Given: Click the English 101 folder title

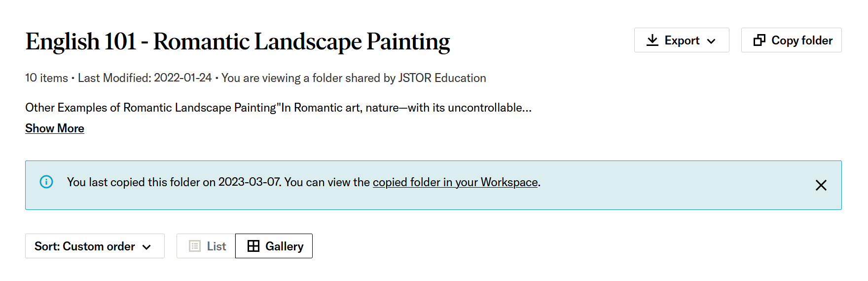Looking at the screenshot, I should point(237,41).
